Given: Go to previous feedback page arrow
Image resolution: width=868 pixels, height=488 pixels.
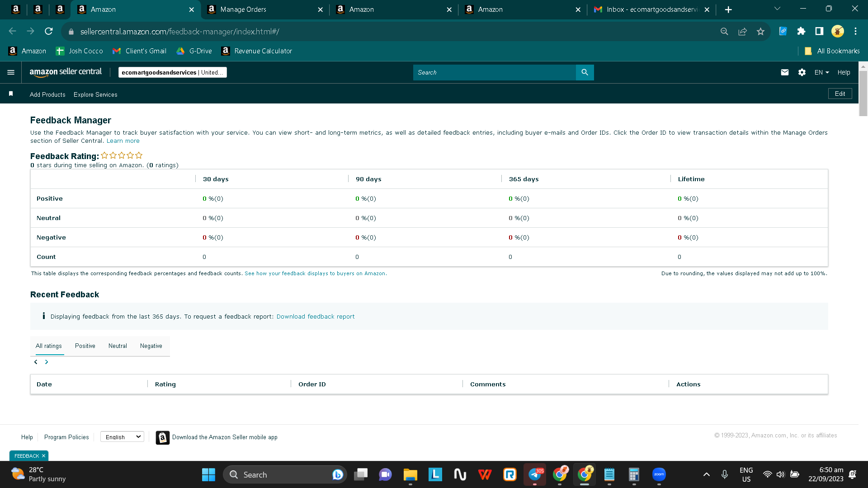Looking at the screenshot, I should [x=36, y=362].
